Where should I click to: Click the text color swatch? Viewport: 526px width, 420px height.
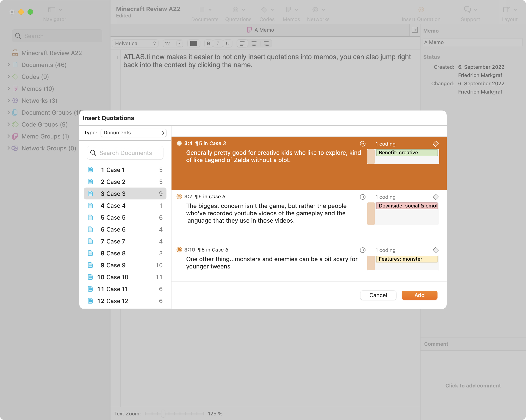point(194,43)
